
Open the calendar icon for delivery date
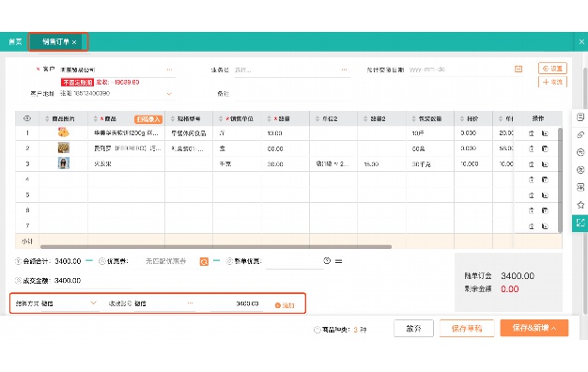click(518, 69)
